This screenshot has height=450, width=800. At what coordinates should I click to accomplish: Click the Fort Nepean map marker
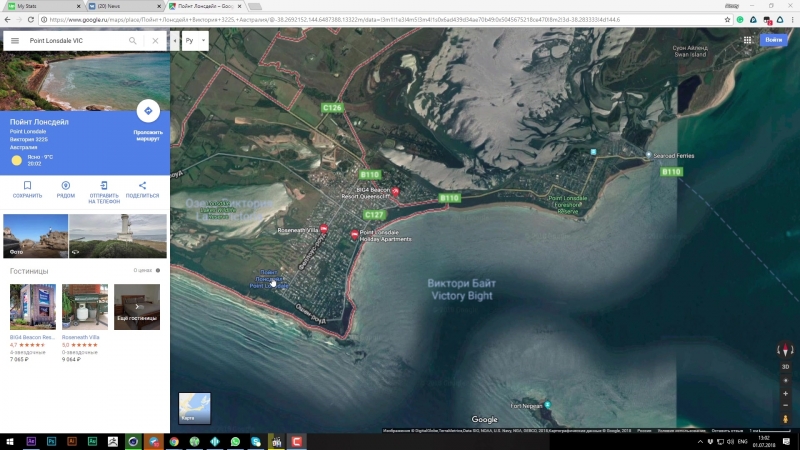click(547, 405)
